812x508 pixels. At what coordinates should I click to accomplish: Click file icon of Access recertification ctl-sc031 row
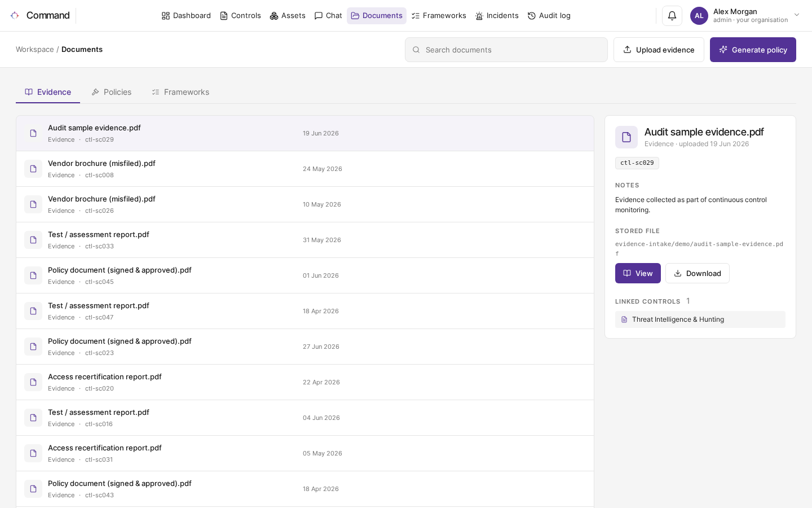click(33, 453)
